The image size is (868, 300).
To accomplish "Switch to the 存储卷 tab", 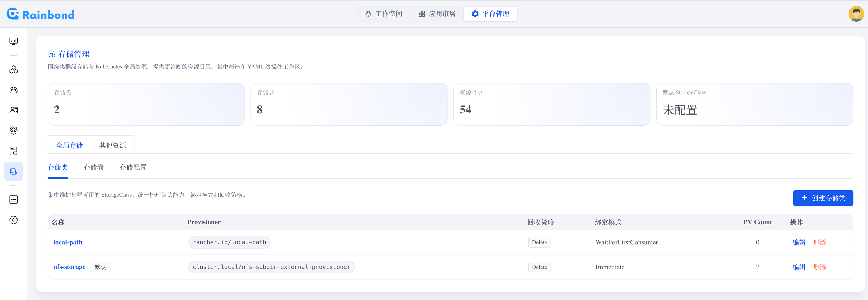I will point(94,167).
